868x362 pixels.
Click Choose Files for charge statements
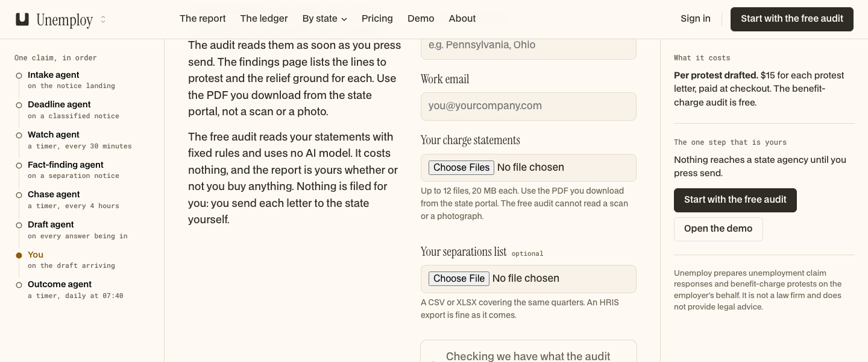point(462,168)
